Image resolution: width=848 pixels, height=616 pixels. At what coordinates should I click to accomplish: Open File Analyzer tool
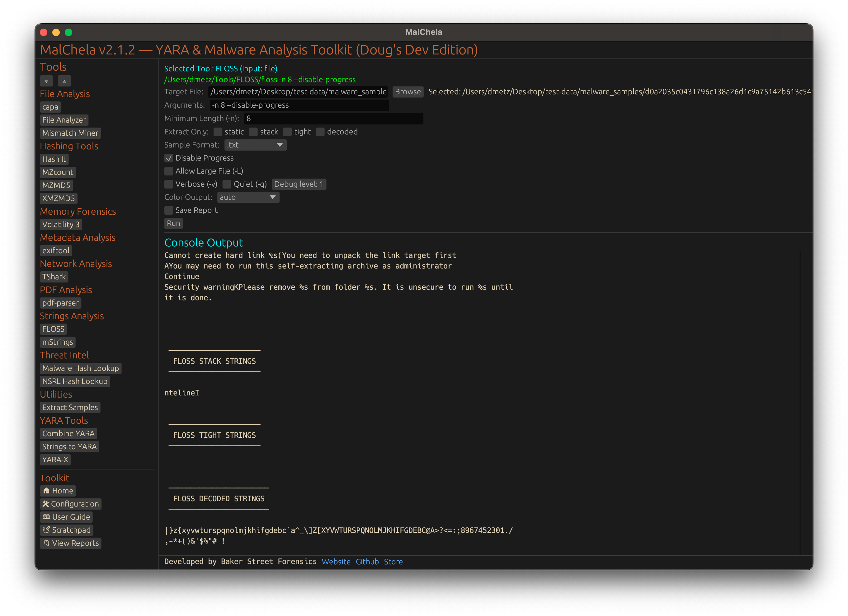64,120
